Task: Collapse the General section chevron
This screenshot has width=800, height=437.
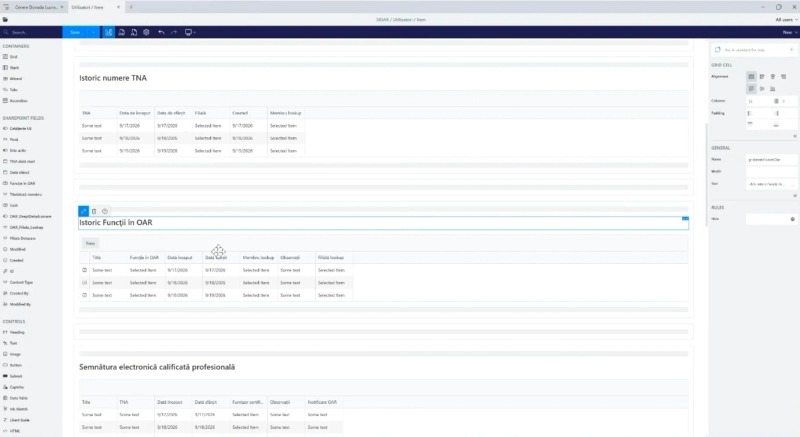Action: tap(795, 196)
